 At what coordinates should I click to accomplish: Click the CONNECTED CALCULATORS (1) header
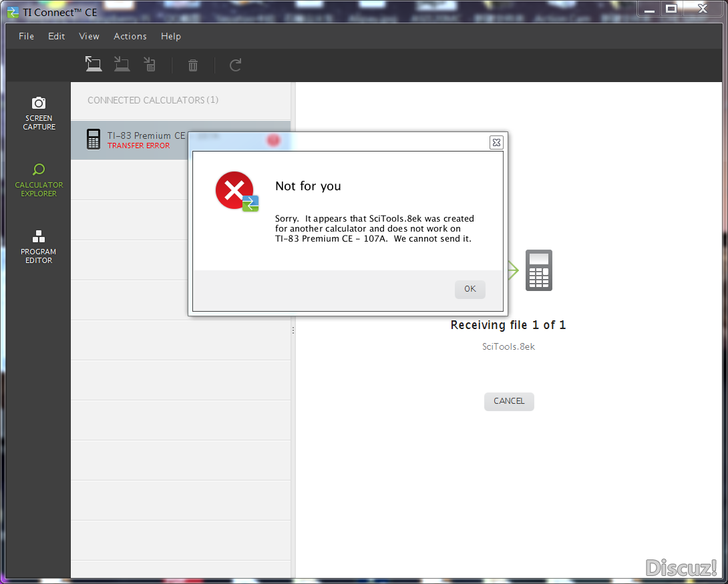click(x=153, y=100)
